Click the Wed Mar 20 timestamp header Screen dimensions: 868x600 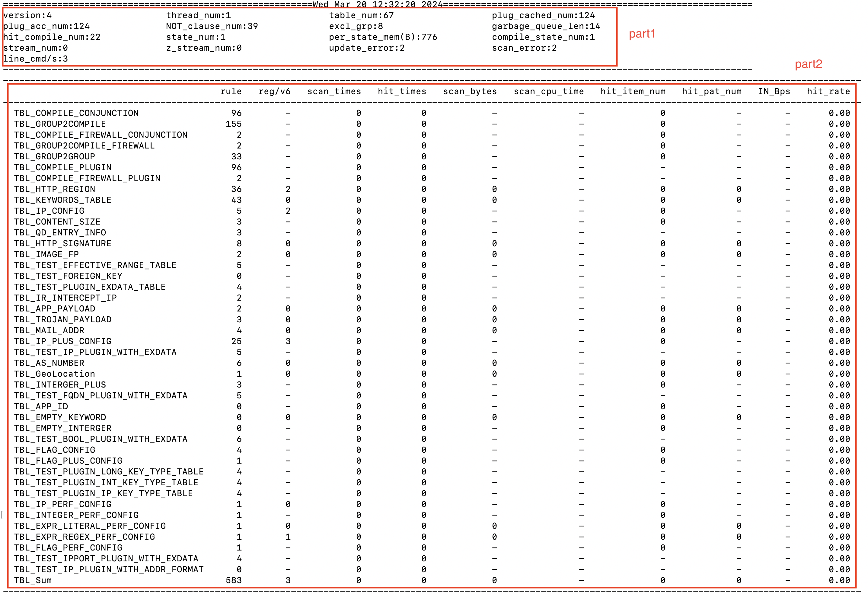pos(378,4)
